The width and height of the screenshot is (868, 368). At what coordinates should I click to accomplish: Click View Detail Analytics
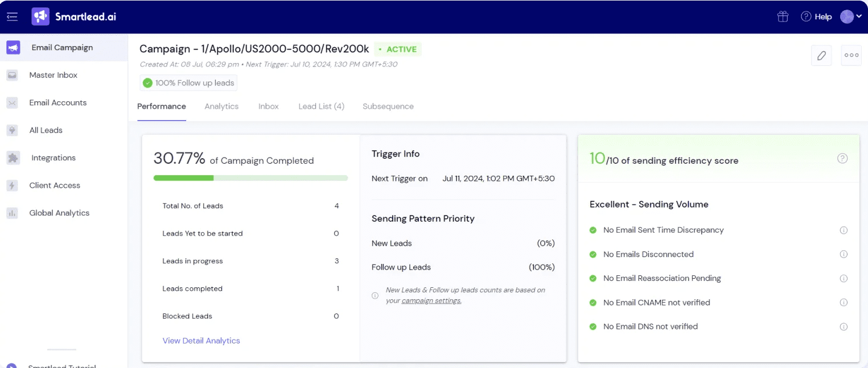(x=201, y=340)
